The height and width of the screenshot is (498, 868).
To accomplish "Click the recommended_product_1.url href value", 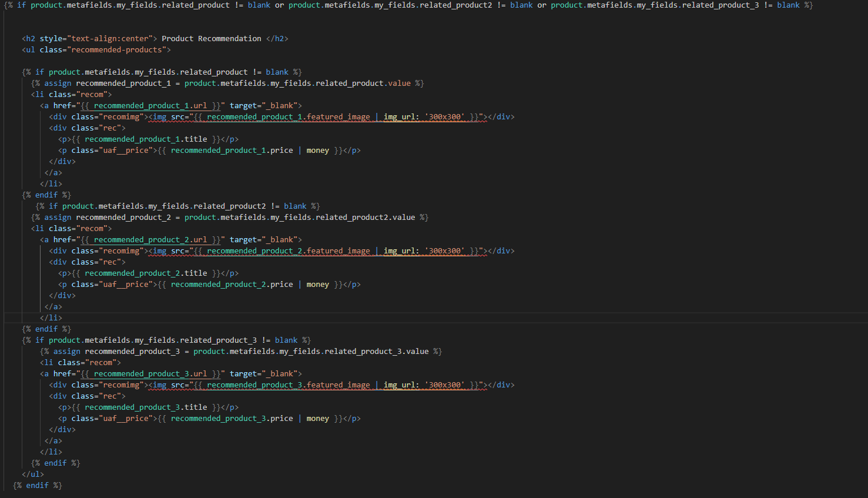I will point(150,106).
